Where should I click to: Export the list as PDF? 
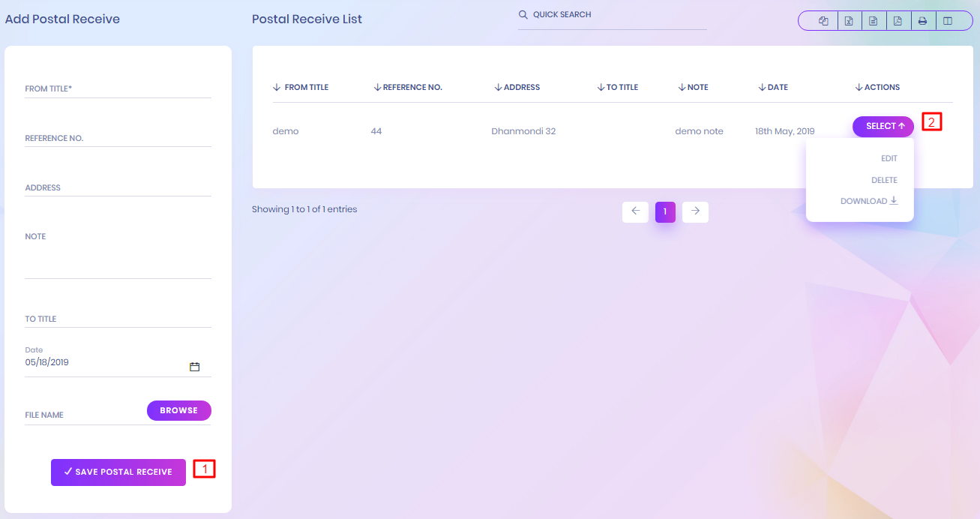898,21
